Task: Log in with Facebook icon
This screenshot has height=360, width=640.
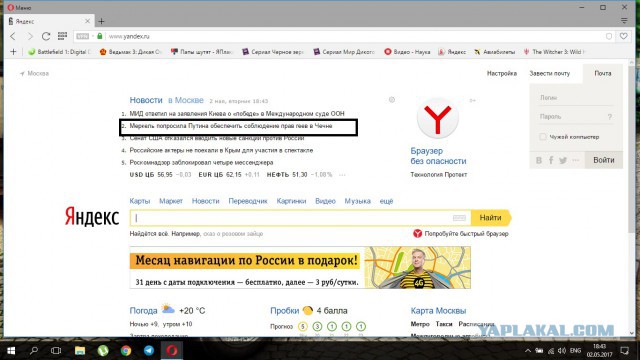Action: tap(551, 160)
